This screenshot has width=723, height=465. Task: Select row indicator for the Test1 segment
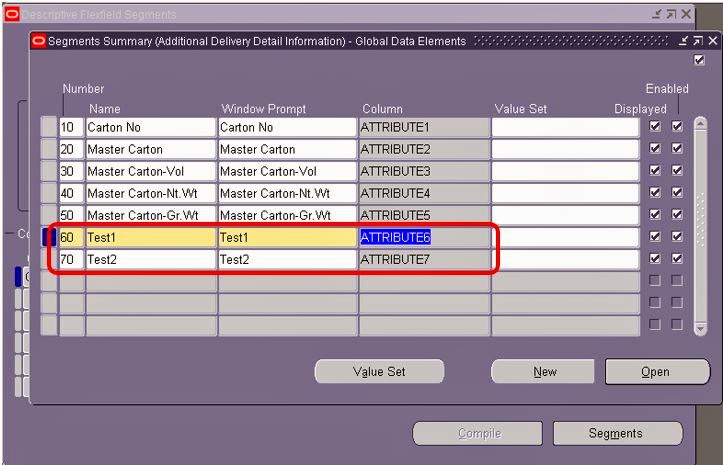[x=49, y=237]
